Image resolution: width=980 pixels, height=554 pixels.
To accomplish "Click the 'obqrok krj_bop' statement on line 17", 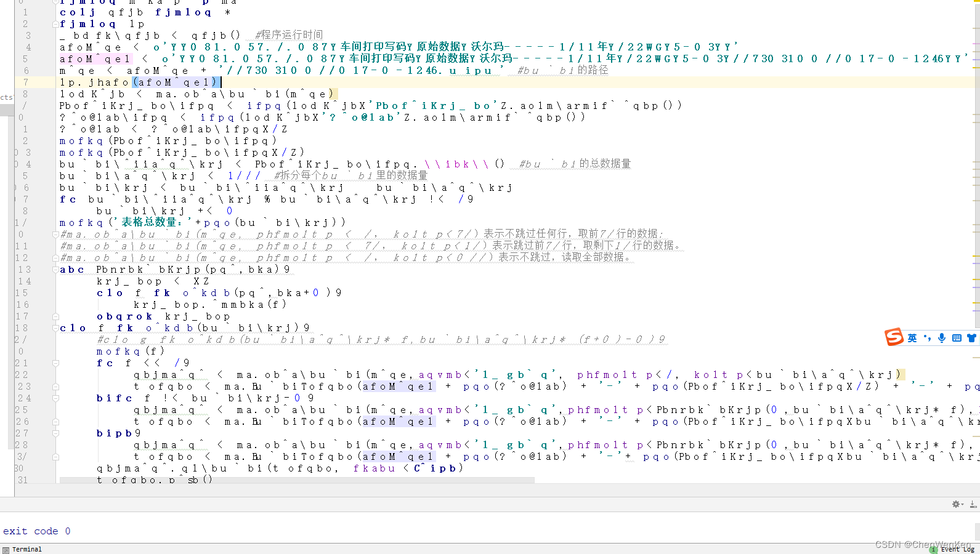I will pos(163,316).
